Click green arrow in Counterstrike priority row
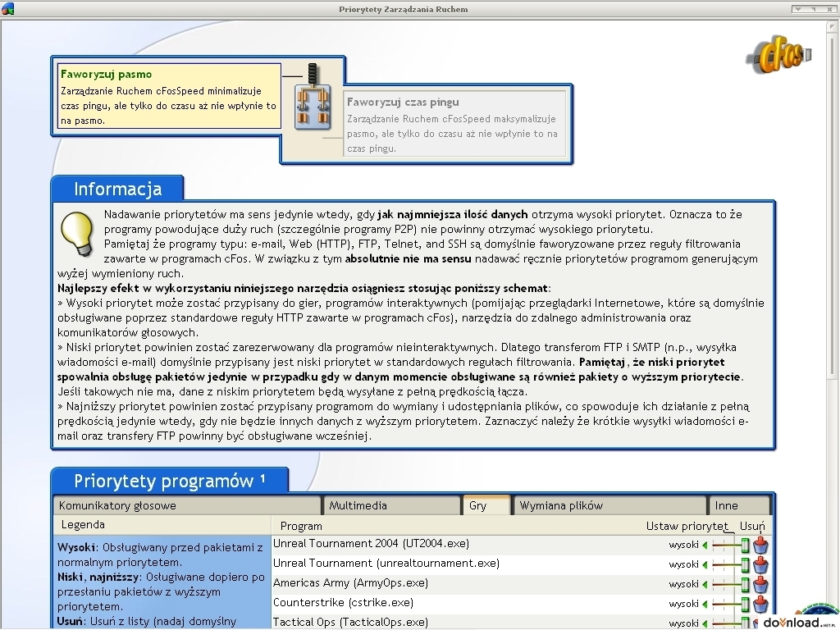This screenshot has width=840, height=630. (x=705, y=605)
